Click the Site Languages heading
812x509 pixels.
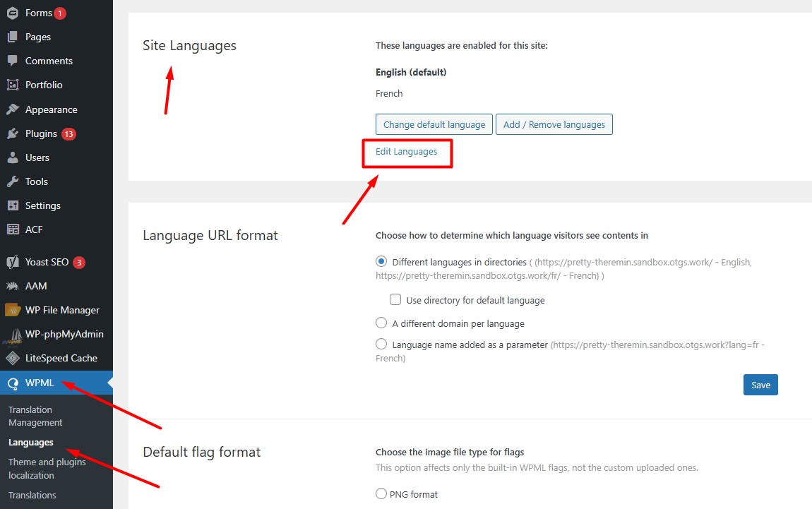(189, 46)
